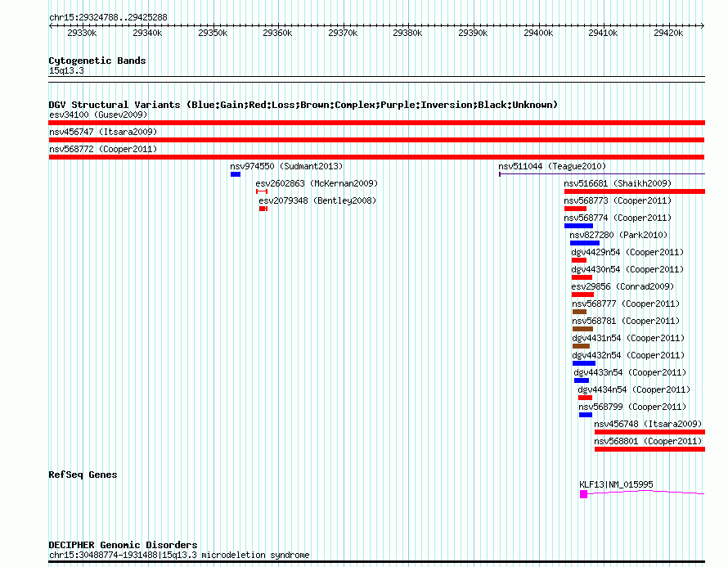Click the 29370k ruler position
Viewport: 728px width, 567px height.
343,33
